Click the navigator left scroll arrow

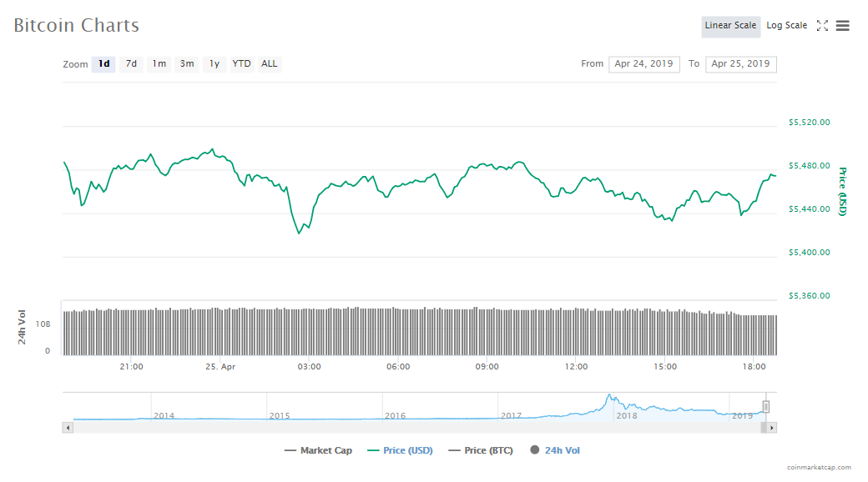pyautogui.click(x=68, y=428)
